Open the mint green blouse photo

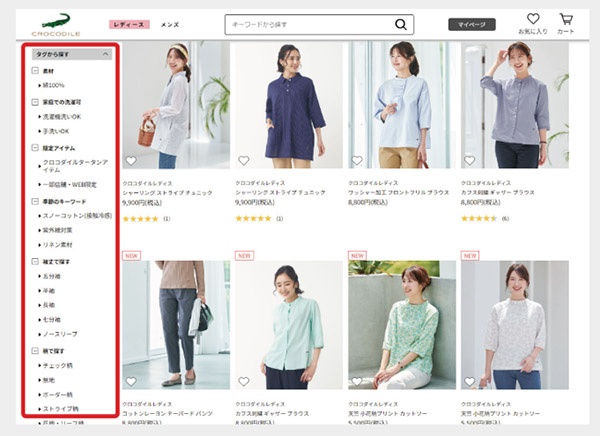click(289, 325)
